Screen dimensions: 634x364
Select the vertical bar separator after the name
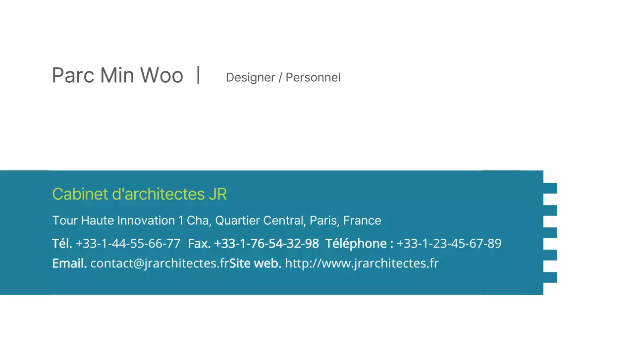pos(198,75)
